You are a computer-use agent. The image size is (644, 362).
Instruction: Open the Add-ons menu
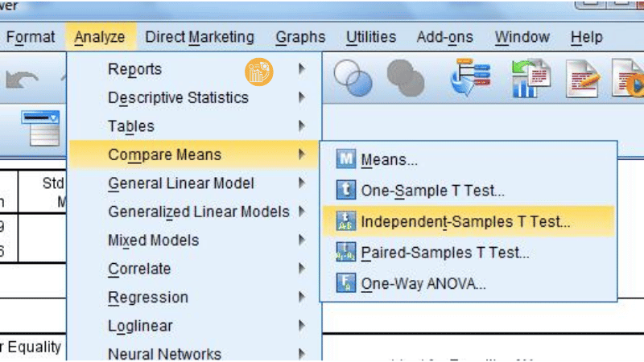pyautogui.click(x=445, y=37)
